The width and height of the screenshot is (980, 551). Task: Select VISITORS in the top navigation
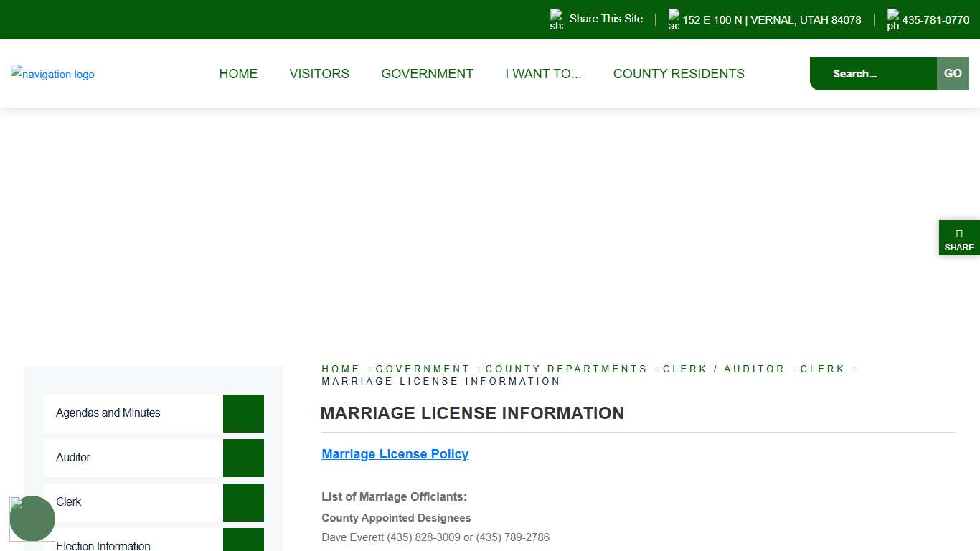tap(319, 73)
